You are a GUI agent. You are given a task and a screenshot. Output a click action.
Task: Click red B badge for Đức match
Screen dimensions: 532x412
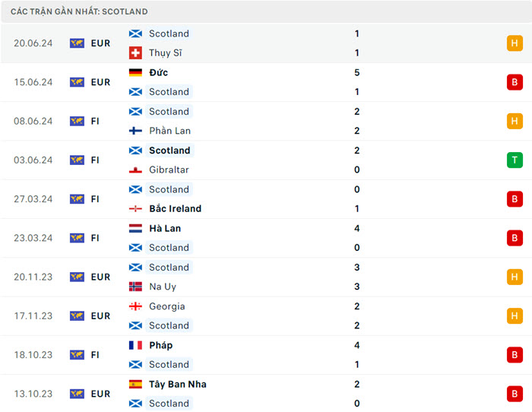[x=515, y=82]
